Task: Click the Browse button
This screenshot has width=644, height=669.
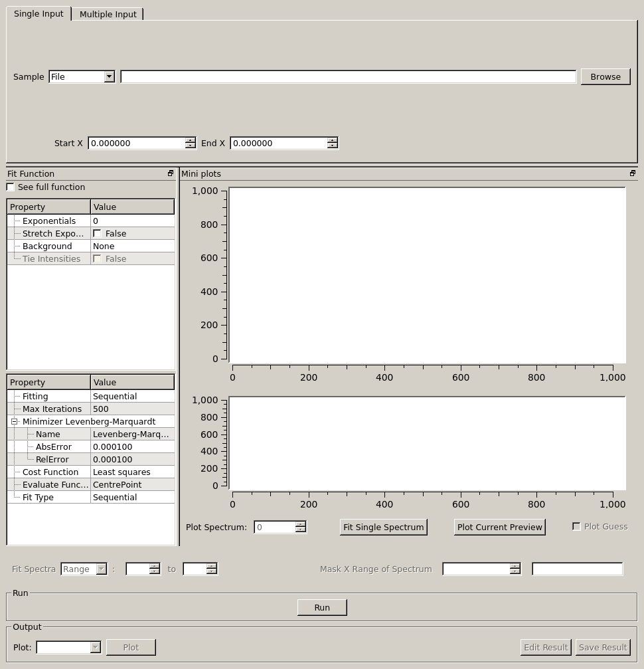Action: [x=605, y=77]
